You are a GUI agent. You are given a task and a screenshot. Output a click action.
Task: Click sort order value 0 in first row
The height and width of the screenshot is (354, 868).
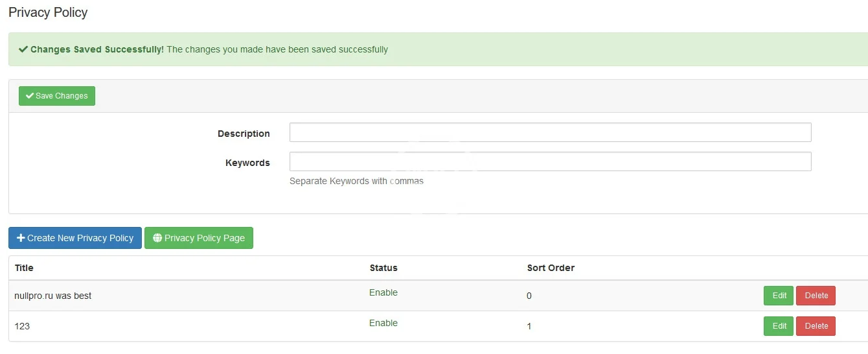[x=529, y=296]
